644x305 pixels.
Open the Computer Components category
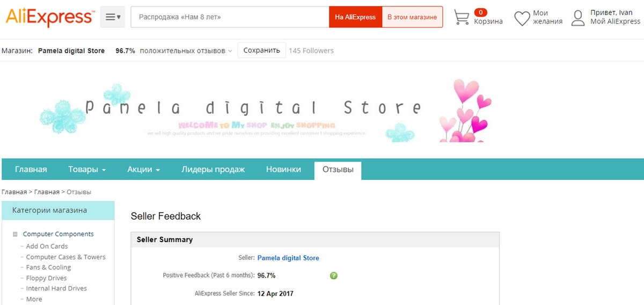coord(58,234)
